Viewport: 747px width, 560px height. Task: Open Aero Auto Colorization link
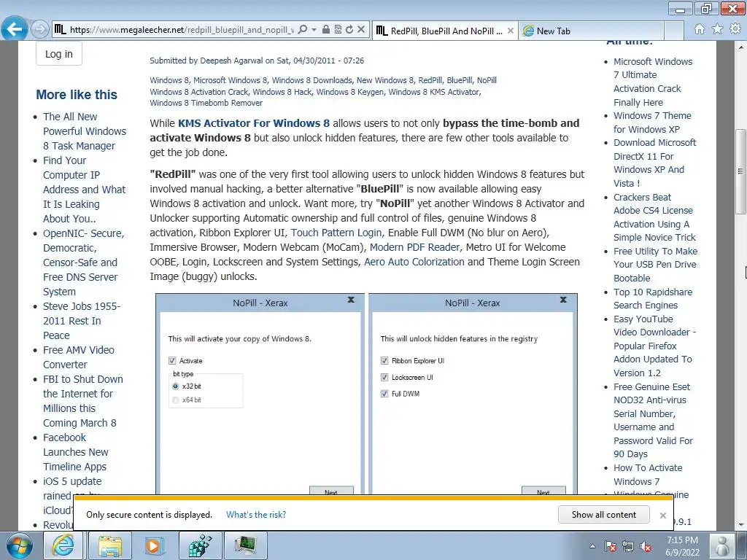pyautogui.click(x=414, y=262)
